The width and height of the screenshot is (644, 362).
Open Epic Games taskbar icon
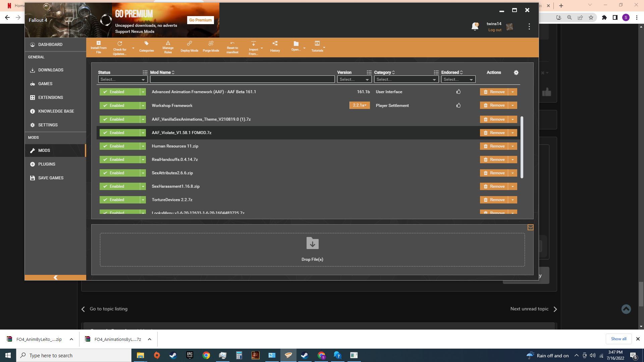pos(190,355)
